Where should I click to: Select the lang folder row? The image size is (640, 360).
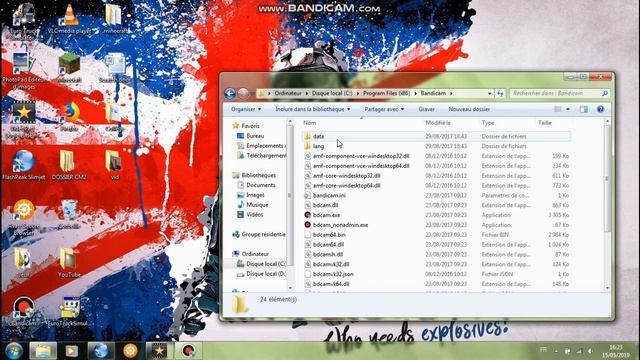[x=436, y=146]
